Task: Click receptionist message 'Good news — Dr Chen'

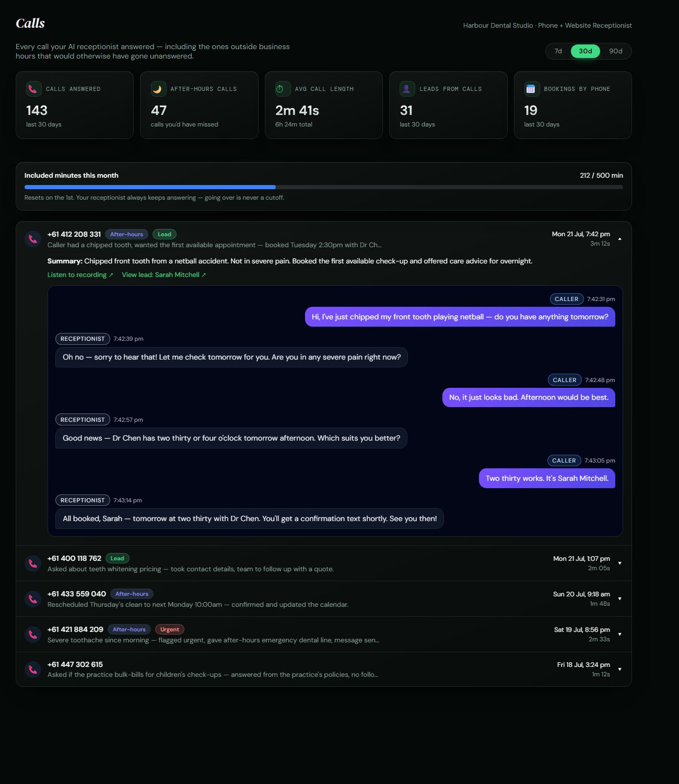Action: pyautogui.click(x=231, y=438)
